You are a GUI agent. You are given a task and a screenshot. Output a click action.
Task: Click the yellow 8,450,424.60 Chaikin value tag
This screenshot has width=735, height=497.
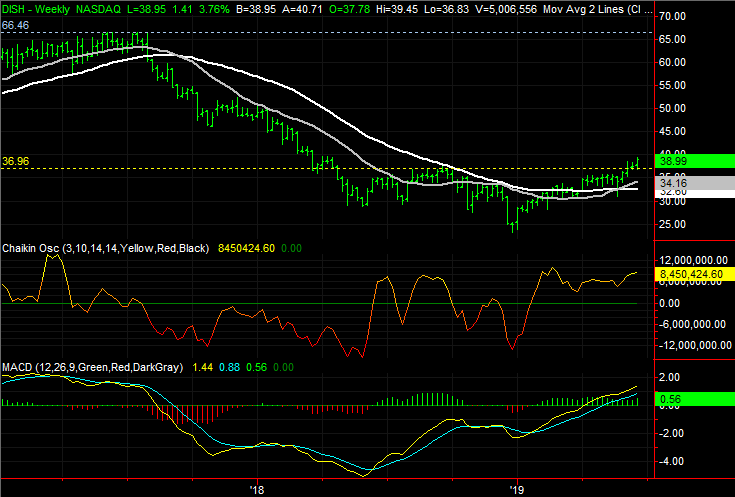click(x=694, y=273)
